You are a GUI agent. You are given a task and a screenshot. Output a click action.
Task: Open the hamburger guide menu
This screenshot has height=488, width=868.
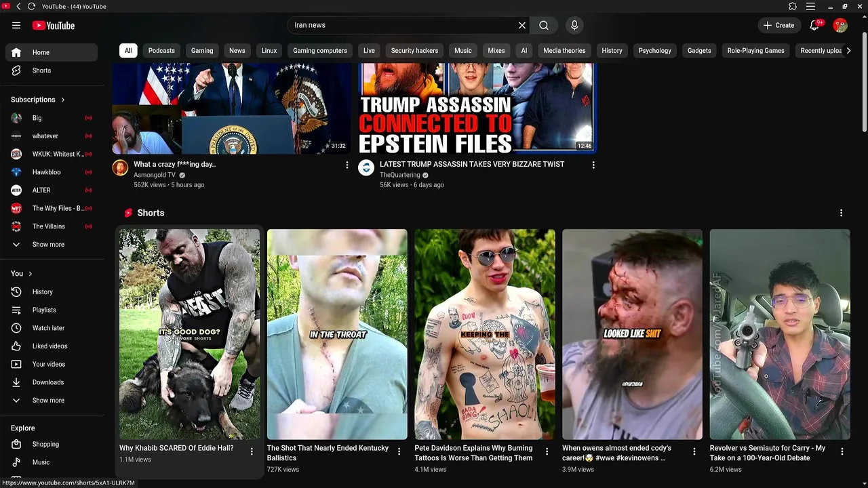point(16,25)
